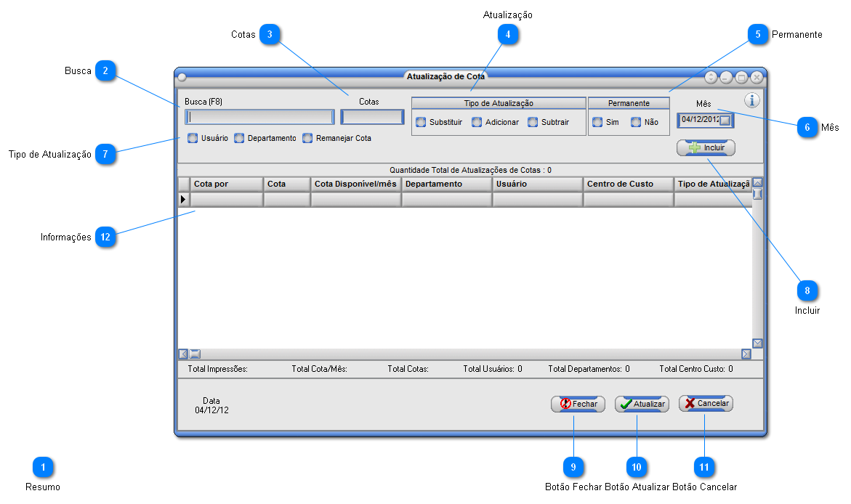The image size is (851, 504).
Task: Focus the Busca (F8) search field
Action: pyautogui.click(x=260, y=117)
